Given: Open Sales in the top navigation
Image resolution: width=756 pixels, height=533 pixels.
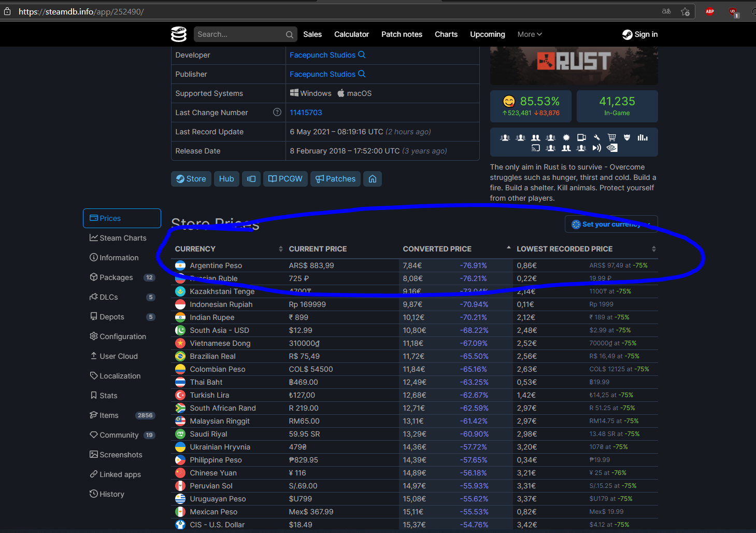Looking at the screenshot, I should 312,34.
